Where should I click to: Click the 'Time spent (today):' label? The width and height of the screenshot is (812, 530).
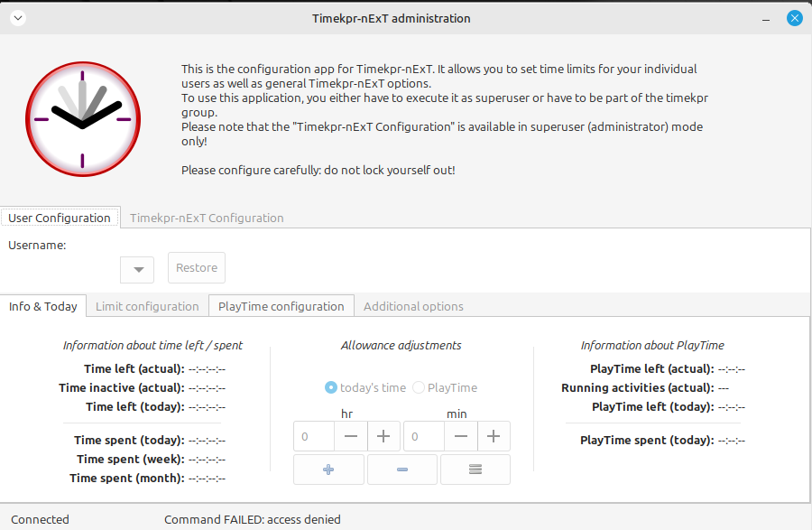tap(129, 441)
